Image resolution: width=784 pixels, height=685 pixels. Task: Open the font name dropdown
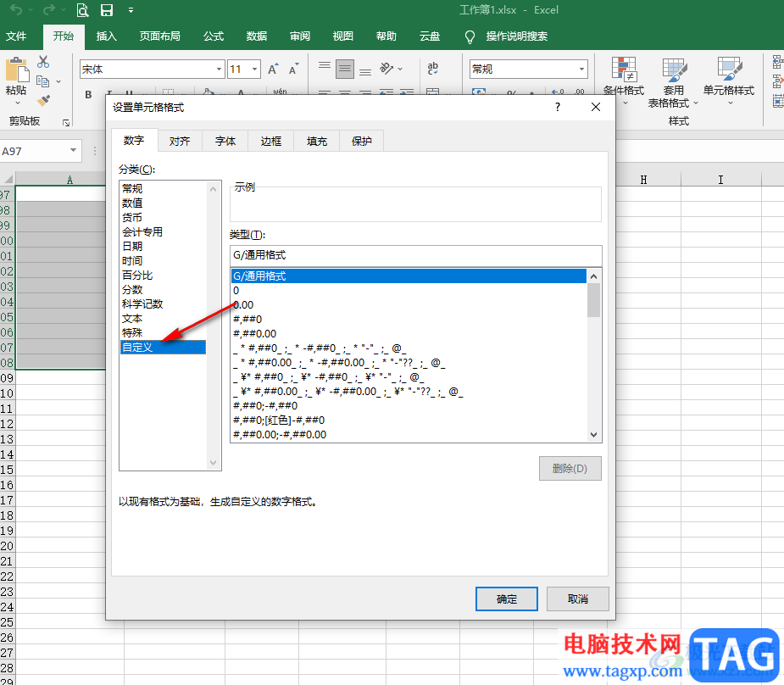tap(219, 69)
